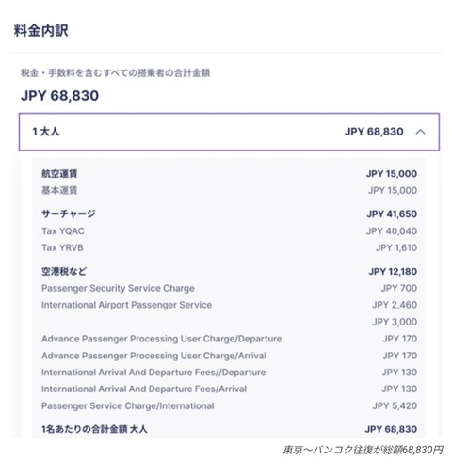Image resolution: width=452 pixels, height=476 pixels.
Task: Click the 料金内訳 heading
Action: pos(41,30)
